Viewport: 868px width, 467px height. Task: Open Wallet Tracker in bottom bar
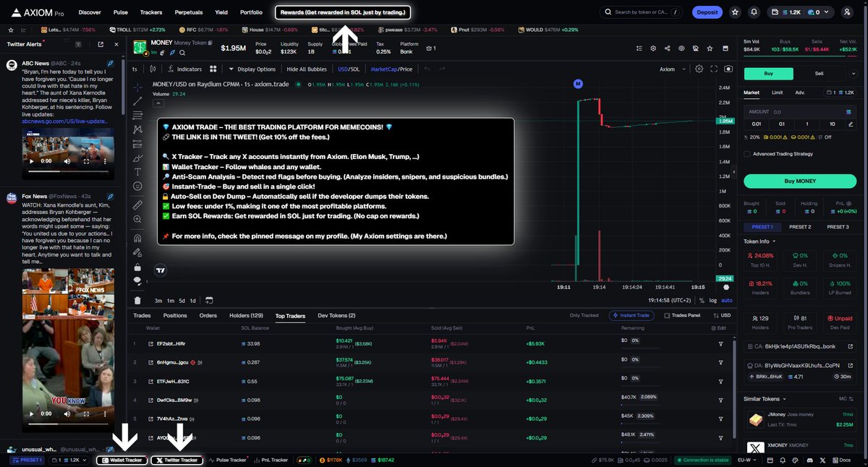click(x=122, y=460)
